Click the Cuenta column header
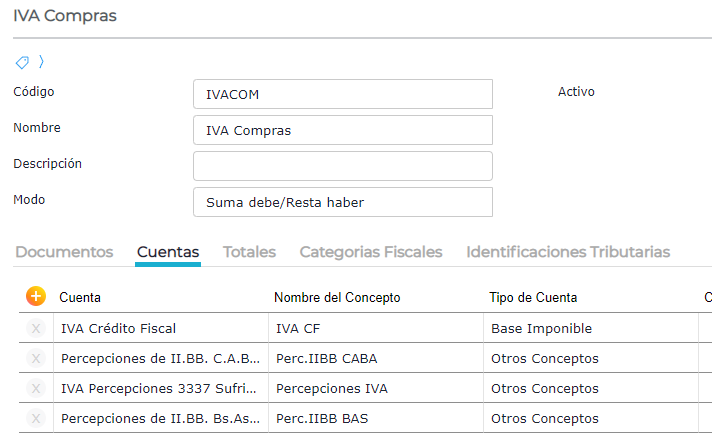The width and height of the screenshot is (712, 446). click(80, 297)
